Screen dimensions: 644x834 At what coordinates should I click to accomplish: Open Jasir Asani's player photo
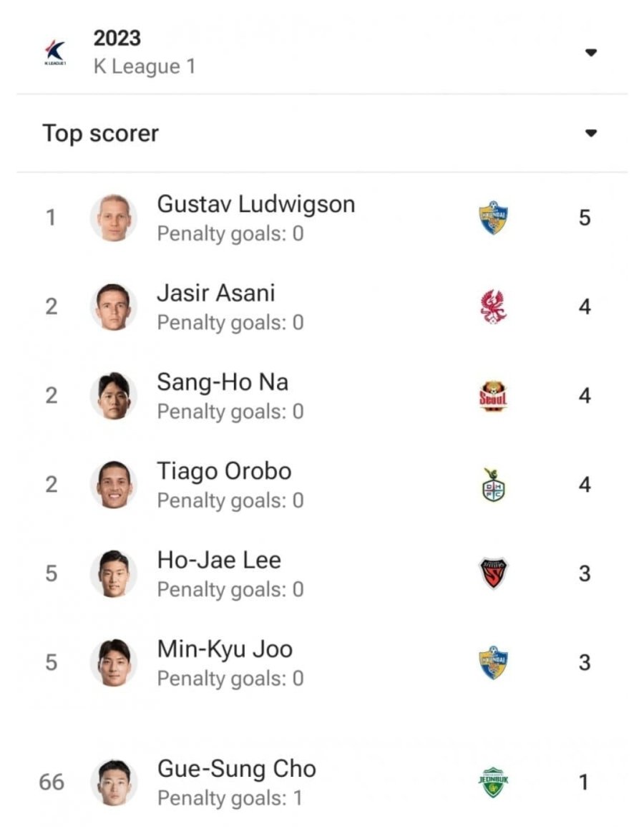click(114, 307)
